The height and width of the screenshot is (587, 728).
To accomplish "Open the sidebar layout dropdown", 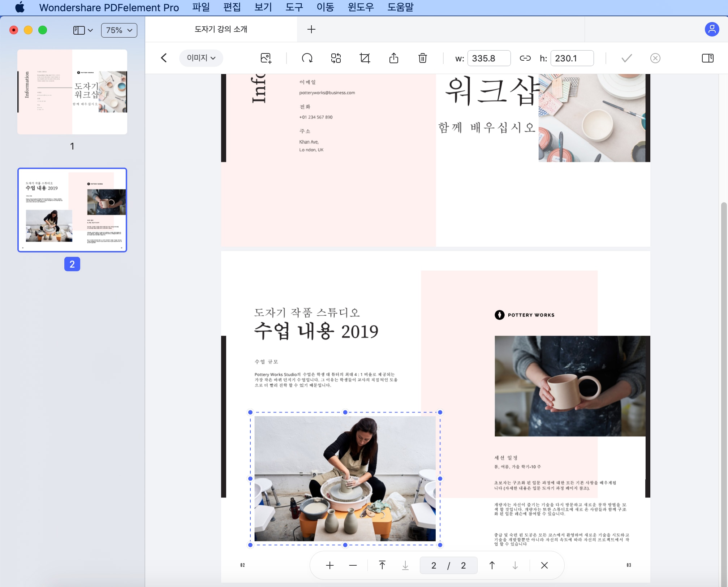I will (83, 30).
